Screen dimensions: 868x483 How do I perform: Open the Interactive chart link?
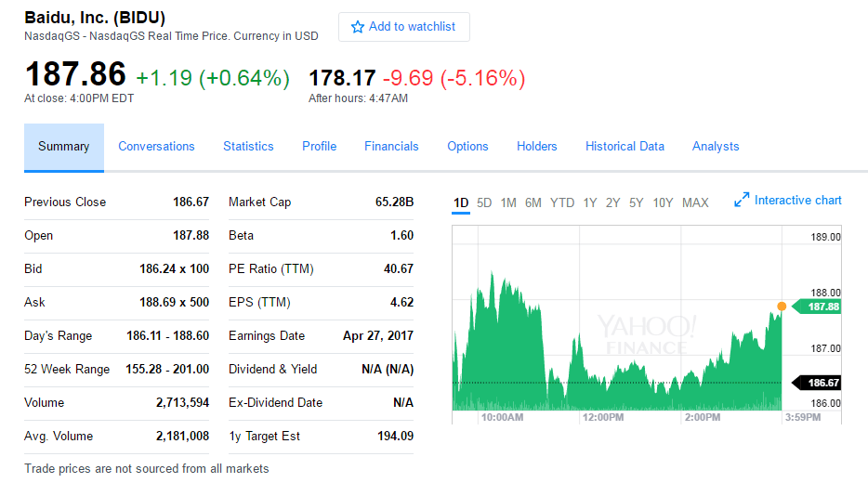coord(797,200)
